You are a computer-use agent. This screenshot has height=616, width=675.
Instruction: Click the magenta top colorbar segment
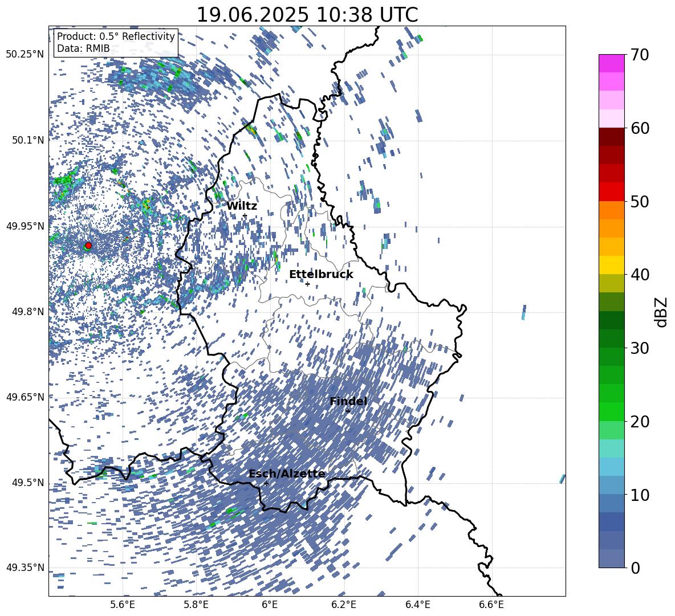pos(611,63)
